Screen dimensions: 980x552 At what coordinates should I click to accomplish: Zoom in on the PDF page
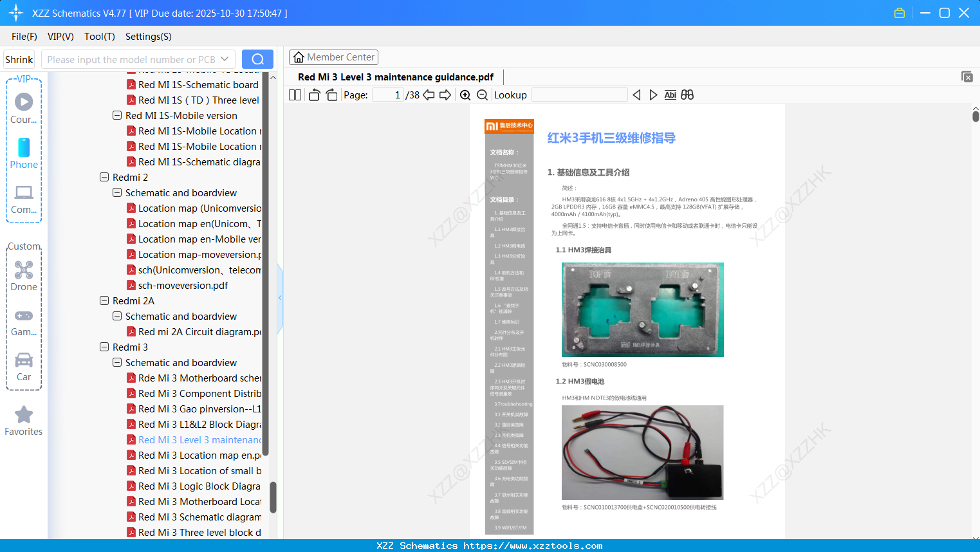[x=465, y=95]
